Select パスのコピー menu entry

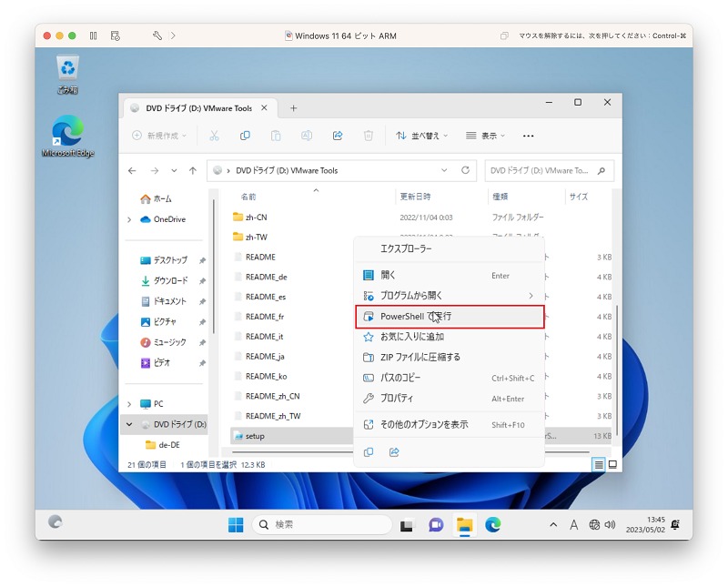click(449, 378)
